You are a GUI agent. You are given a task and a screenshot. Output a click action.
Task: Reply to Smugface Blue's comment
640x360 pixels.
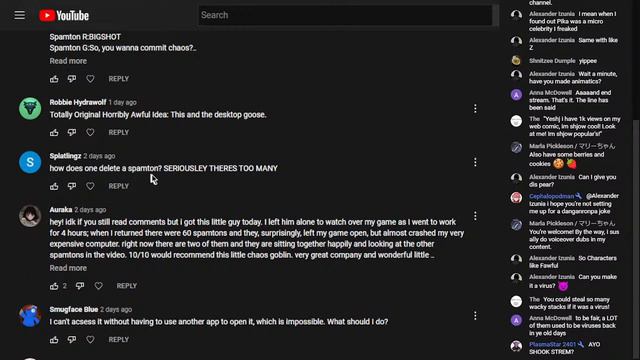click(x=118, y=340)
